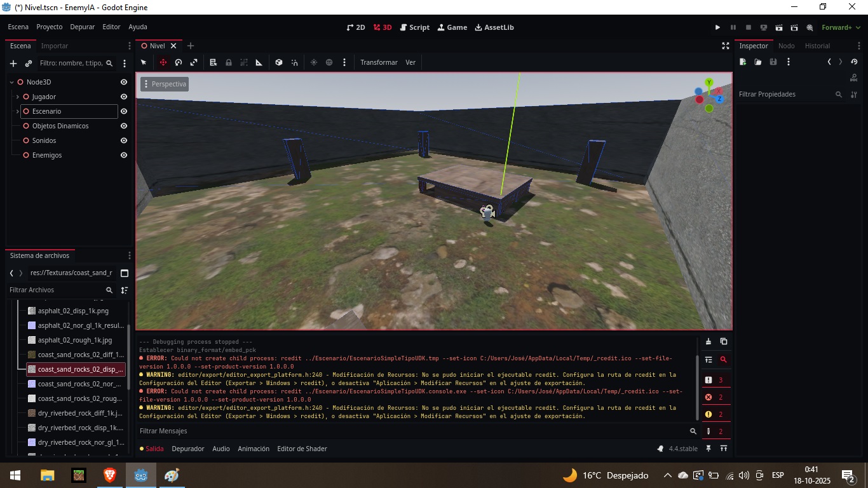Toggle standard messages filter showing count 3
This screenshot has height=488, width=868.
coord(715,380)
